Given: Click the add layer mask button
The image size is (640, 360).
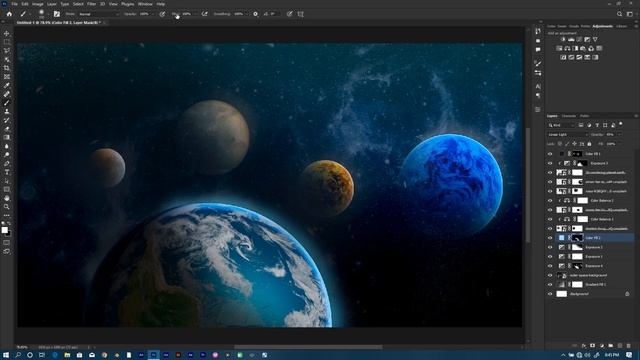Looking at the screenshot, I should point(592,346).
